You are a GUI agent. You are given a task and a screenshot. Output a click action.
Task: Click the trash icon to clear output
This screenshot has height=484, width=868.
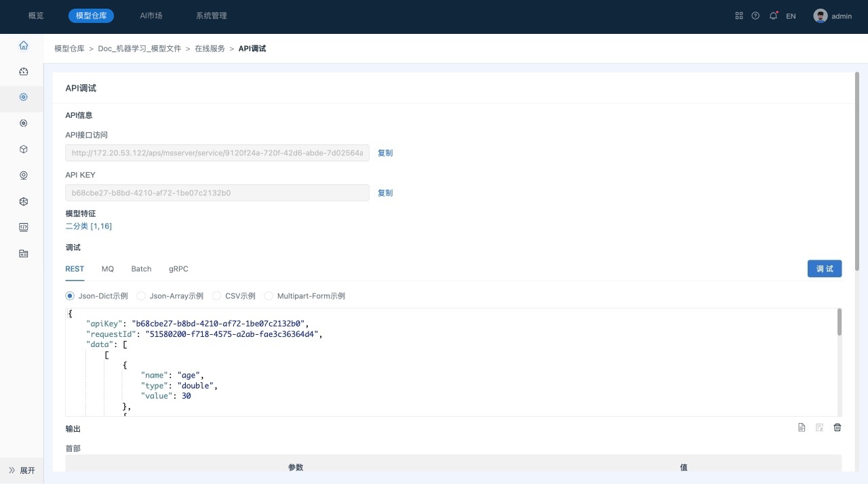point(837,427)
